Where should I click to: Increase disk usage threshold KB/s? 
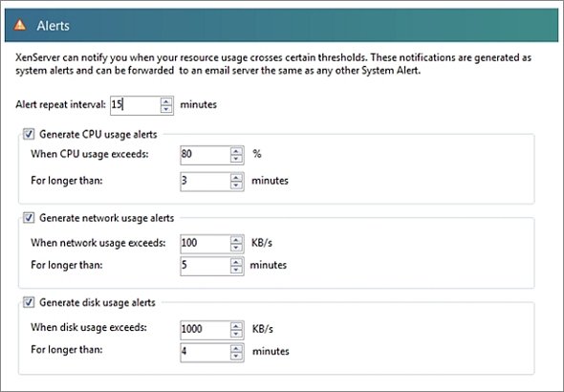[x=236, y=326]
